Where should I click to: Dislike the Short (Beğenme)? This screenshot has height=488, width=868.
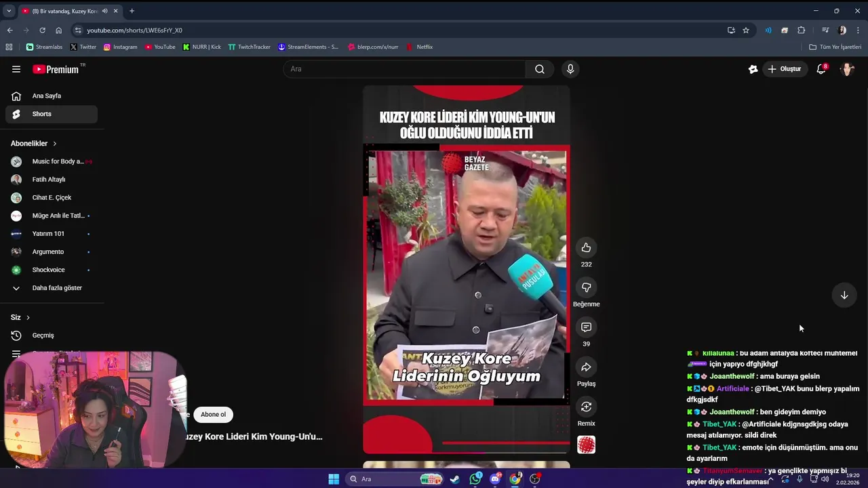pos(586,287)
